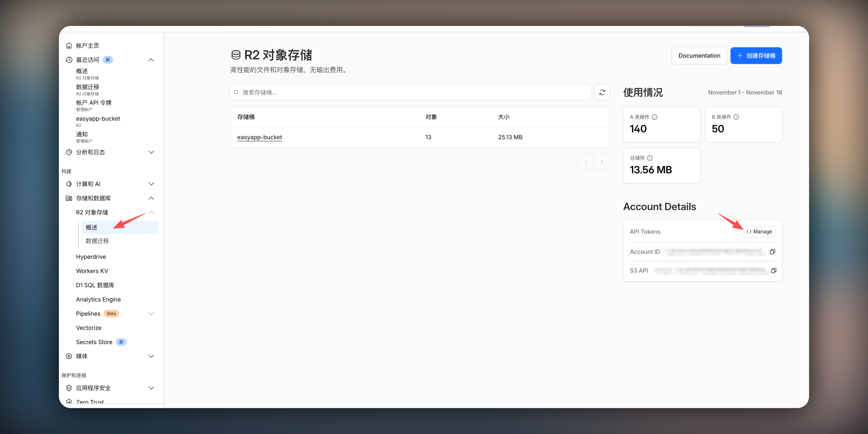This screenshot has height=434, width=868.
Task: Click info icon beside B 类操作
Action: [x=736, y=117]
